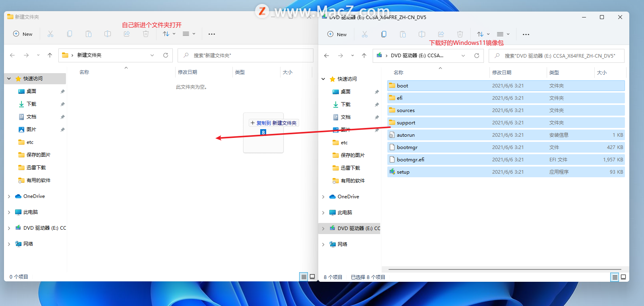The image size is (644, 306).
Task: Click New button in DVD drive window
Action: click(337, 34)
